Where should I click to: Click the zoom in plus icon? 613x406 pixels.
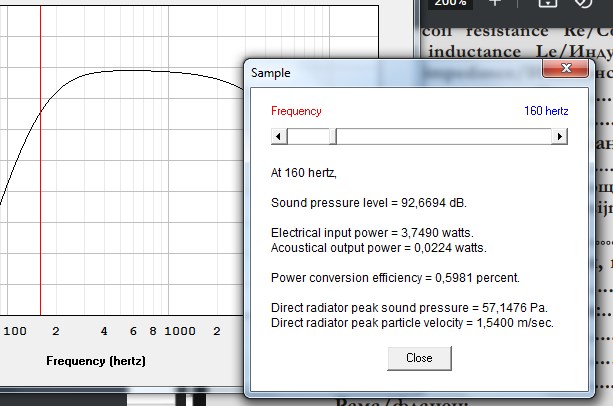495,4
